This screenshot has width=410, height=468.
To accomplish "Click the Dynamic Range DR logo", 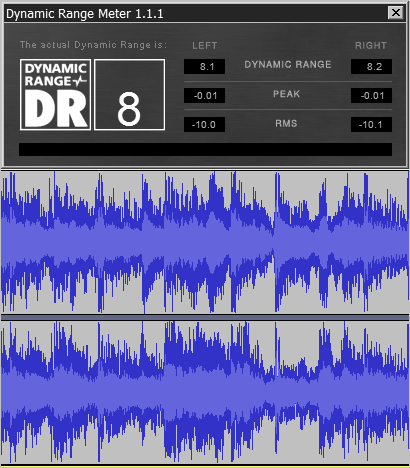I will tap(55, 95).
